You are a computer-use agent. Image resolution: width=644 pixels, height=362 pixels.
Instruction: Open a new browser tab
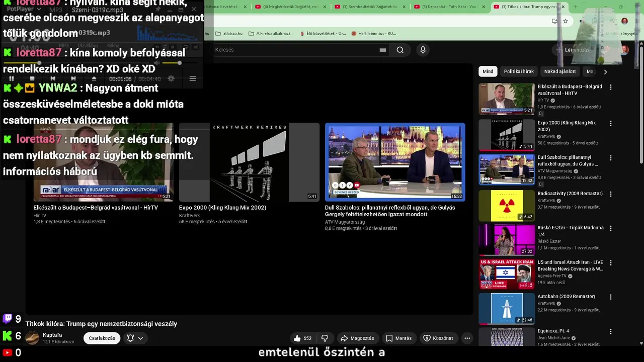(575, 7)
